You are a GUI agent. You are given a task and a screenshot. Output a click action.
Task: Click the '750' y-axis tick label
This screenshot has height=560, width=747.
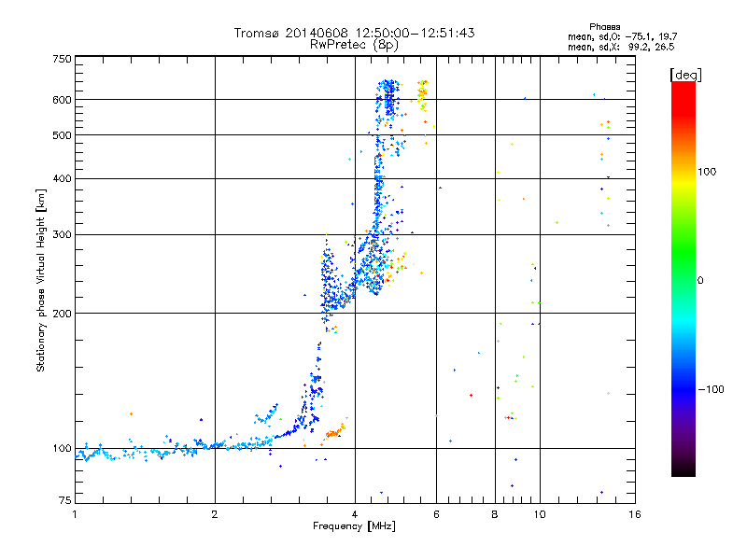[x=62, y=59]
